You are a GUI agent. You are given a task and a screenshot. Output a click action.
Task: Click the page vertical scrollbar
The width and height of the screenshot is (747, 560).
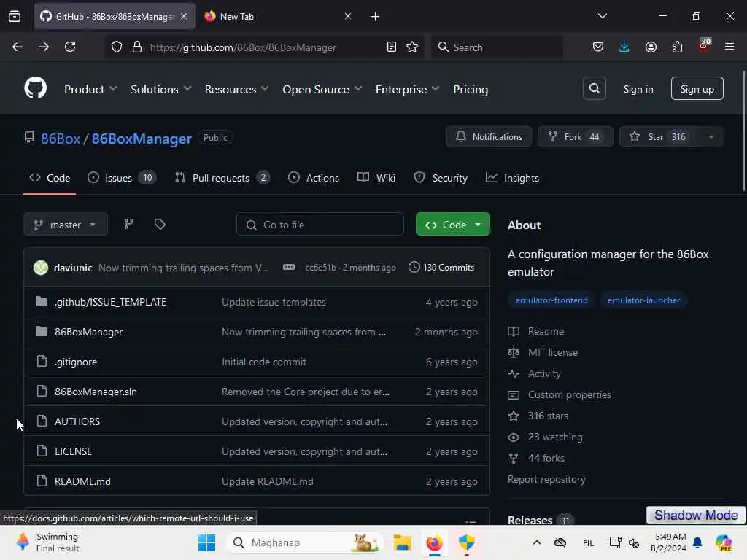[743, 131]
